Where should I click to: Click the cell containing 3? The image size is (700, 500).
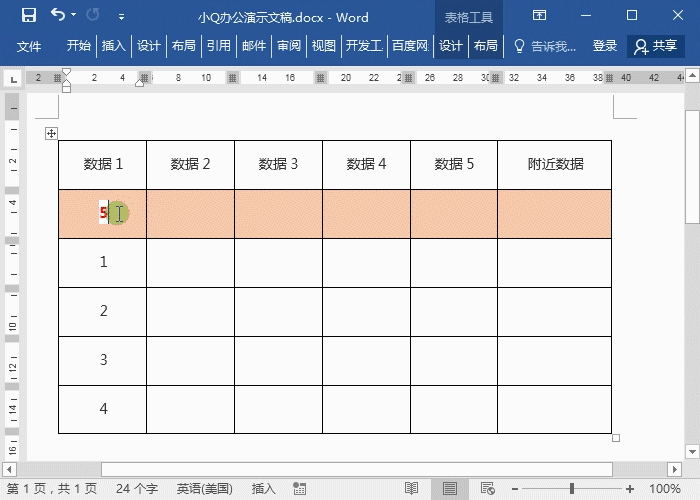103,361
